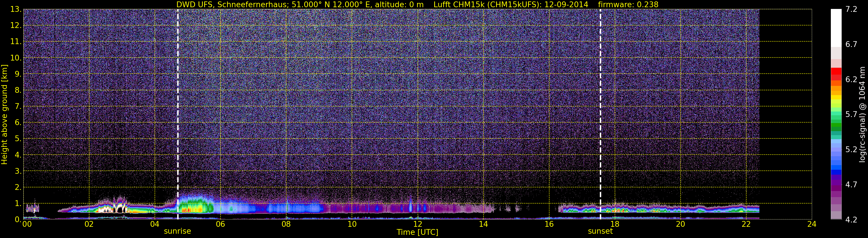The width and height of the screenshot is (868, 238).
Task: Click the colorbar tick value 4.2
Action: click(851, 220)
